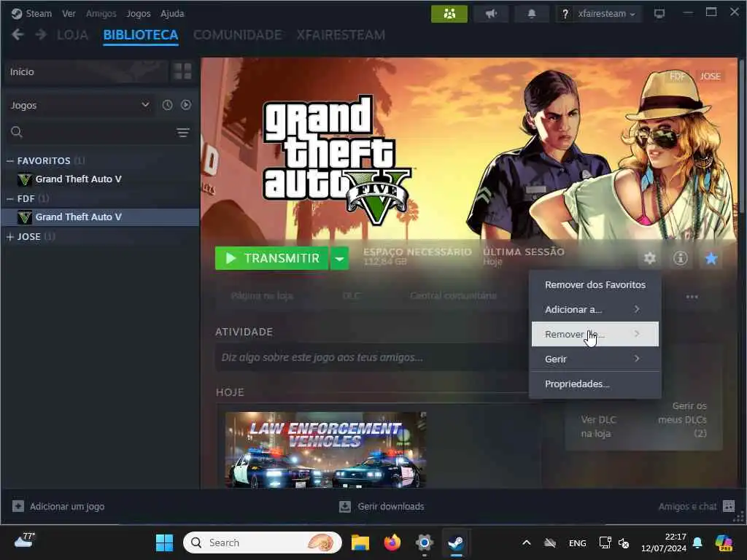Open Big Picture mode monitor icon
This screenshot has width=747, height=560.
(659, 14)
